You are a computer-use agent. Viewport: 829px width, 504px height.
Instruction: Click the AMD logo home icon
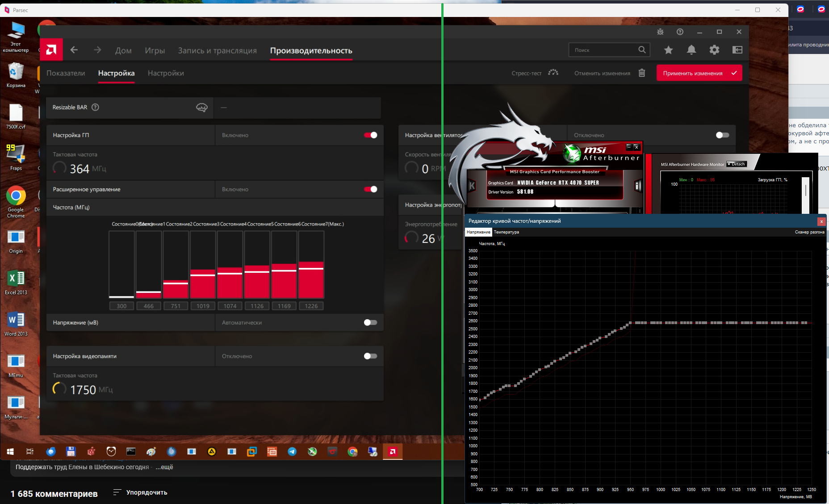pyautogui.click(x=51, y=50)
